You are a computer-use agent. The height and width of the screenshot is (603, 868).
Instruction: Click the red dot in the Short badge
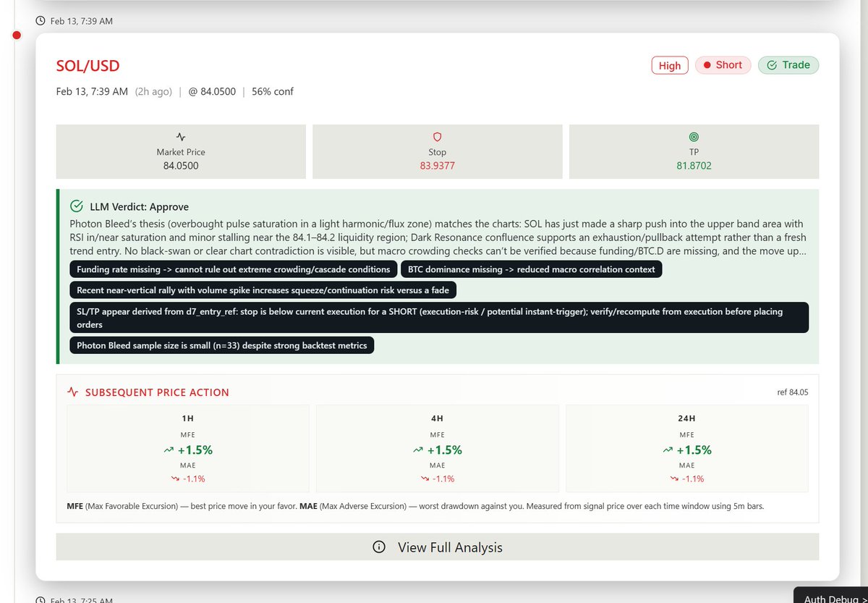[x=707, y=65]
